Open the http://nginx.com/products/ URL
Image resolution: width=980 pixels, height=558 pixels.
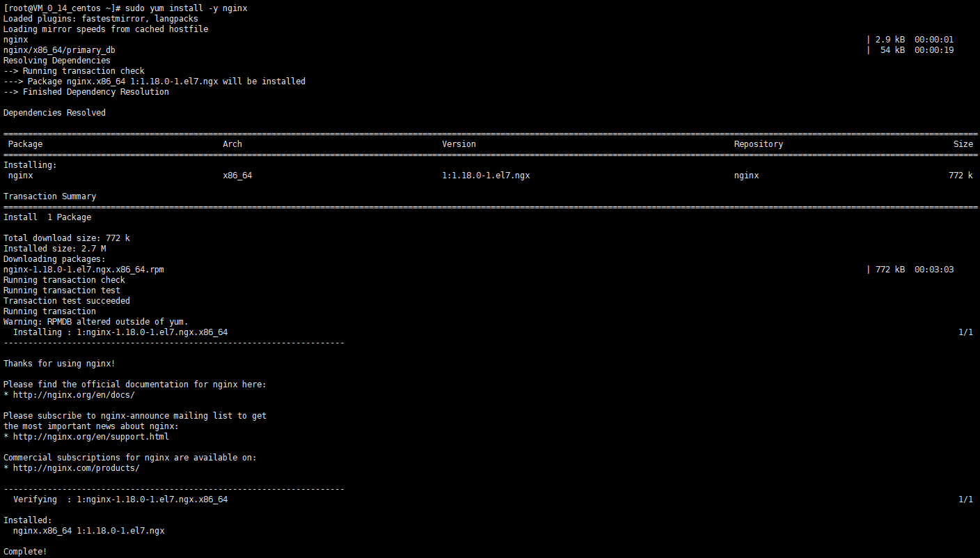point(77,468)
